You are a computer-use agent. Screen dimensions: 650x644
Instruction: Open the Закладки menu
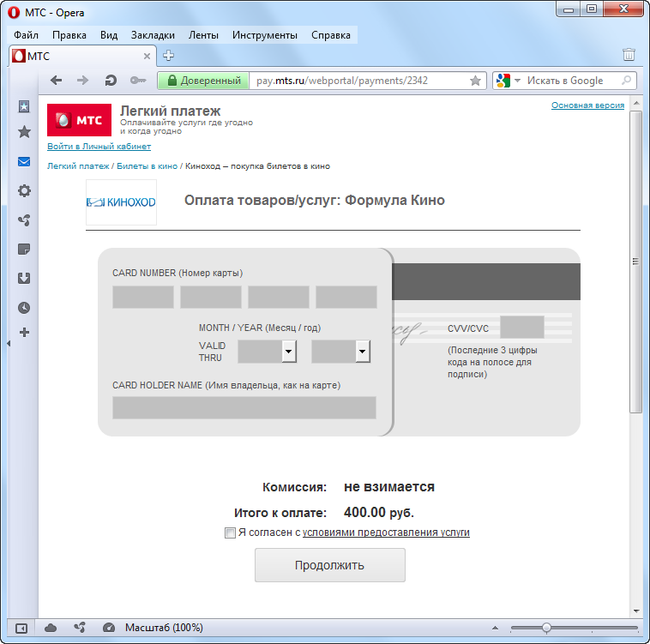[153, 35]
